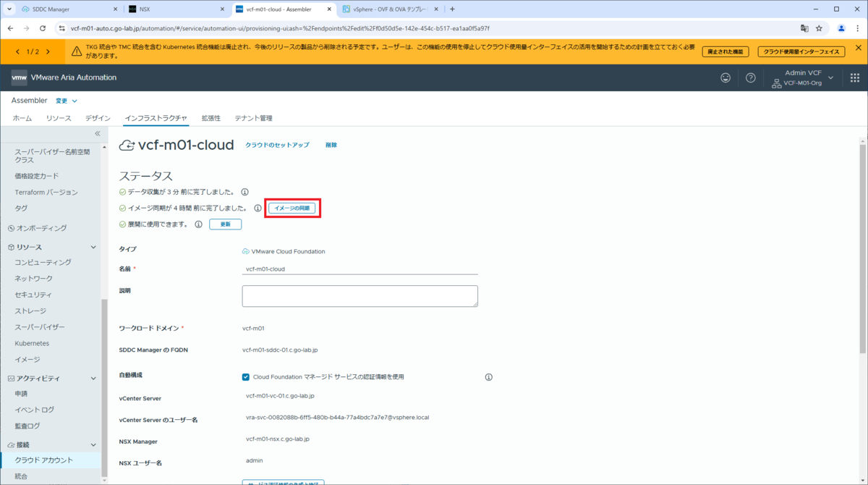Click the 更新 button
This screenshot has height=485, width=868.
[x=226, y=224]
